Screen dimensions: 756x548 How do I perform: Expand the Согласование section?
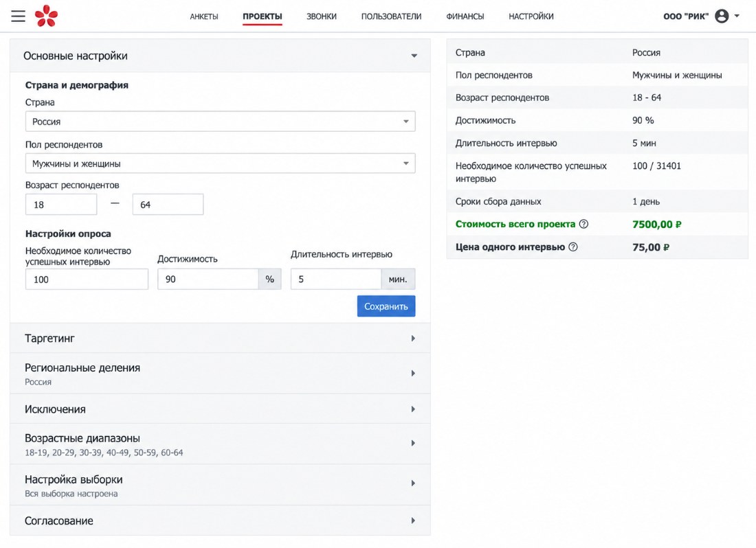click(221, 521)
